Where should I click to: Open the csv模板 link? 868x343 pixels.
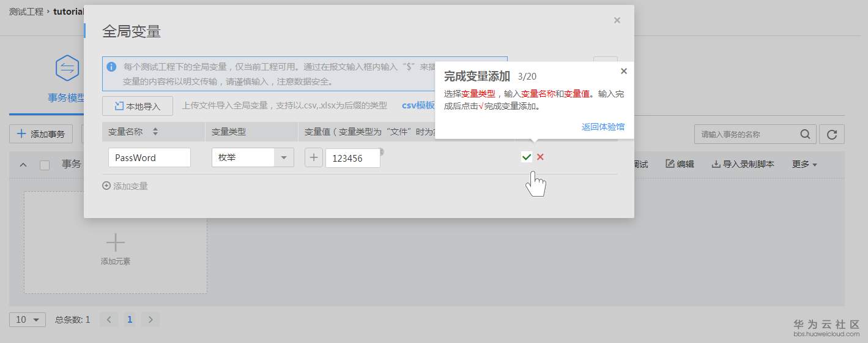(418, 105)
